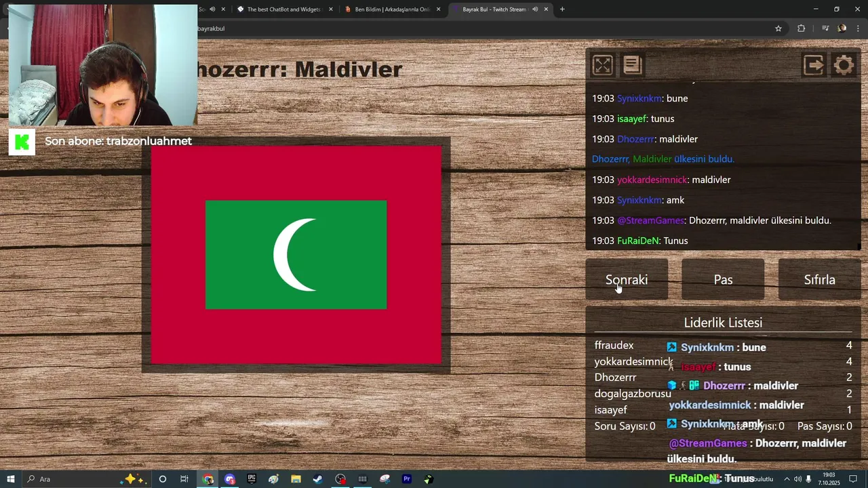
Task: Open Steam from the taskbar
Action: (x=317, y=479)
